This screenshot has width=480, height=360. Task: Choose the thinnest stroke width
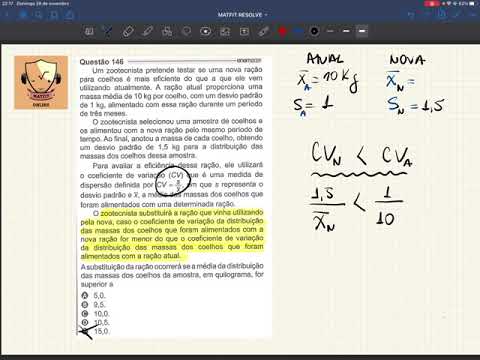(x=330, y=31)
